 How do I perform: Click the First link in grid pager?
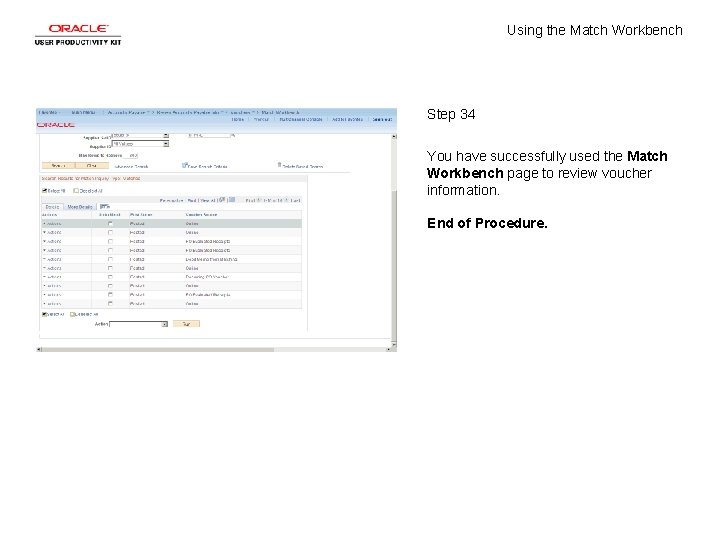coord(250,201)
